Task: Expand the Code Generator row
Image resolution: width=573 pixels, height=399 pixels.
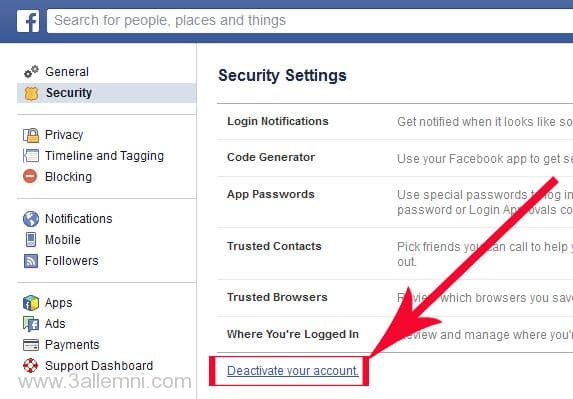Action: [x=395, y=158]
